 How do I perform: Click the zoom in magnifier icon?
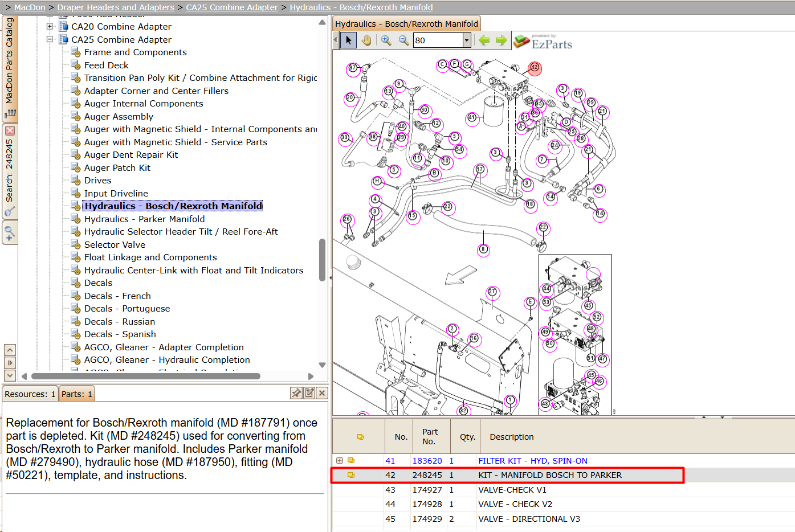tap(386, 40)
